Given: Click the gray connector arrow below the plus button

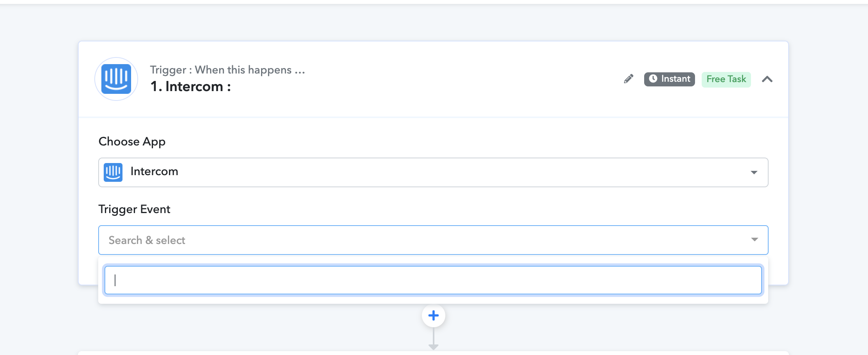Looking at the screenshot, I should tap(433, 339).
